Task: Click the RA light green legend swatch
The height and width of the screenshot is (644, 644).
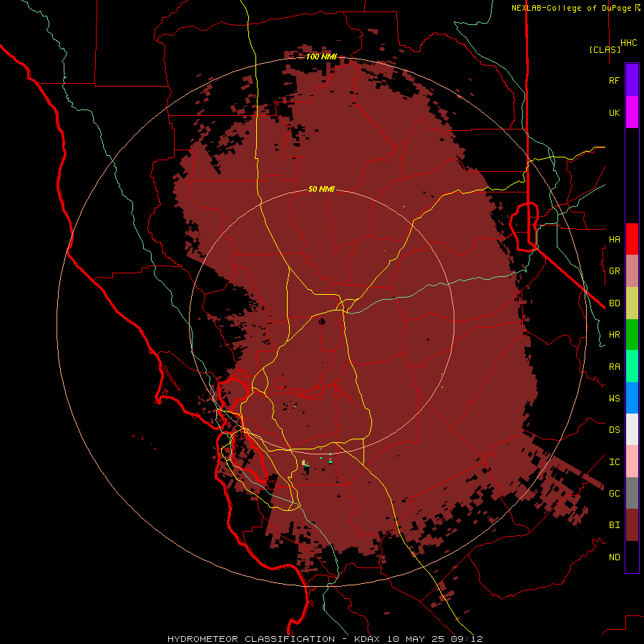Action: coord(632,366)
